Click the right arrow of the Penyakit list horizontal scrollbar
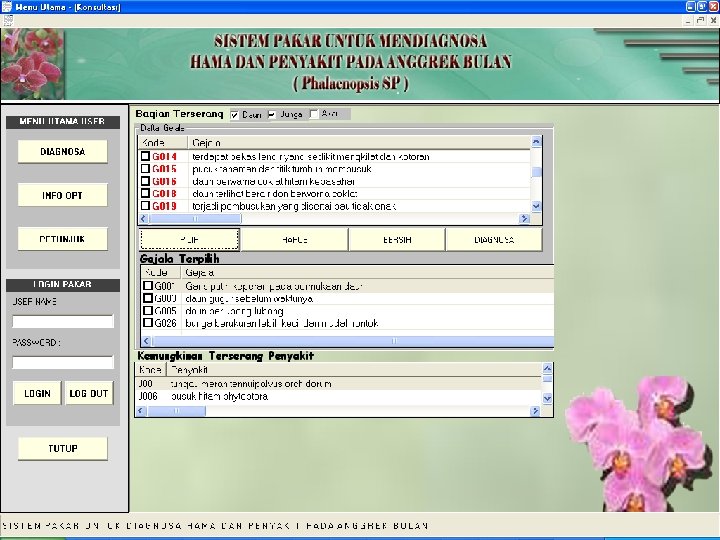This screenshot has height=540, width=720. [x=535, y=411]
